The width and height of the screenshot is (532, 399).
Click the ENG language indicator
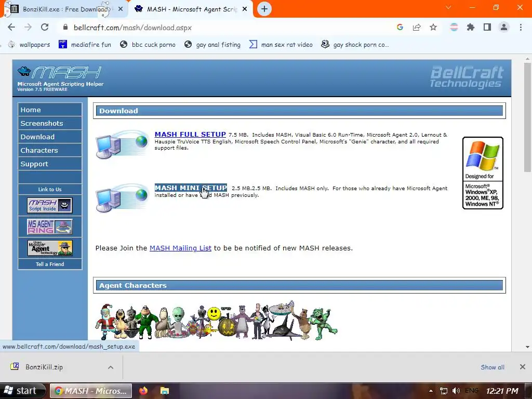[x=471, y=391]
